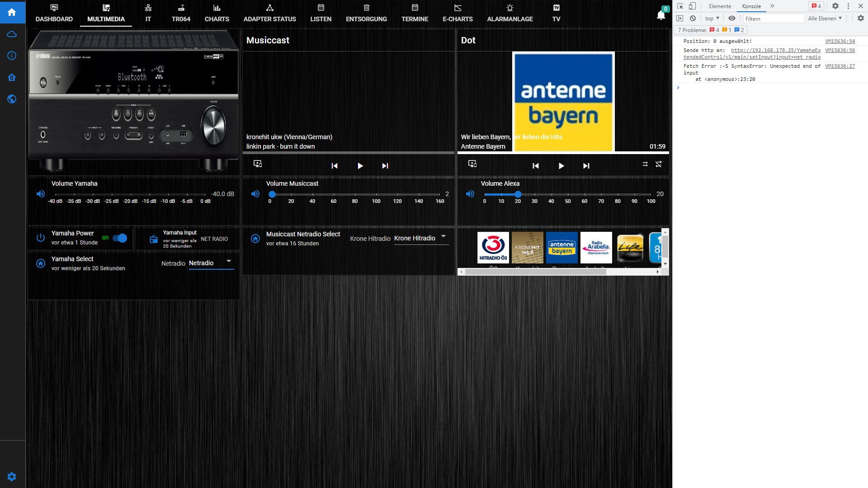Viewport: 868px width, 488px height.
Task: Click Musiccast Netradio Select icon
Action: click(x=255, y=239)
